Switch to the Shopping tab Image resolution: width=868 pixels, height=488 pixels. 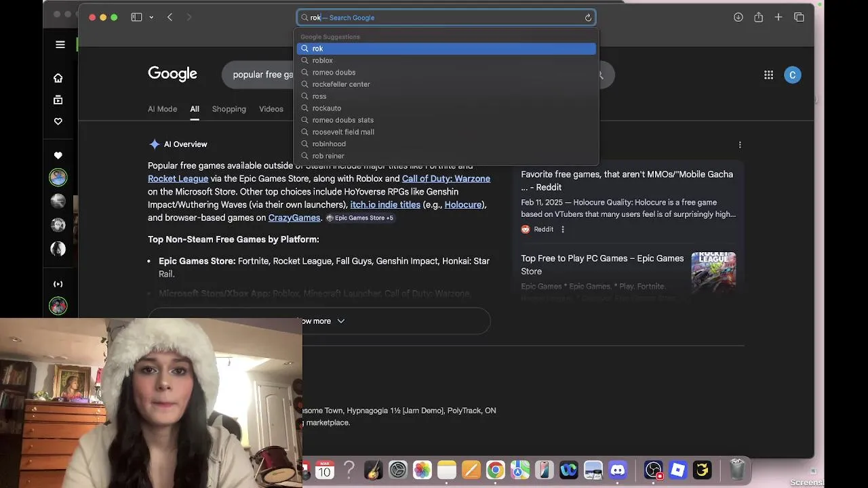229,109
